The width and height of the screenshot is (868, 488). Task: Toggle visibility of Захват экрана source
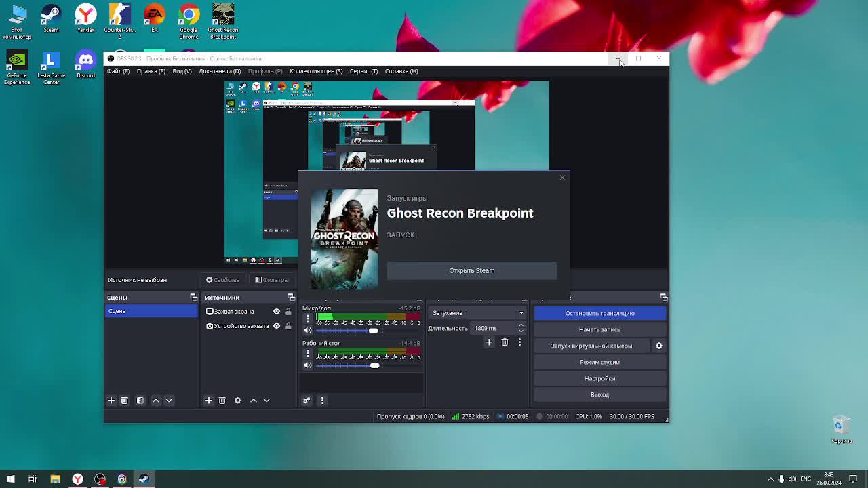click(277, 312)
